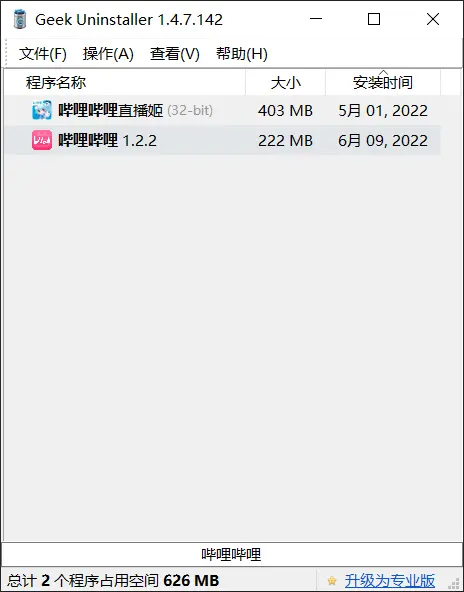Open the 查看(V) menu
Viewport: 464px width, 592px height.
click(175, 54)
